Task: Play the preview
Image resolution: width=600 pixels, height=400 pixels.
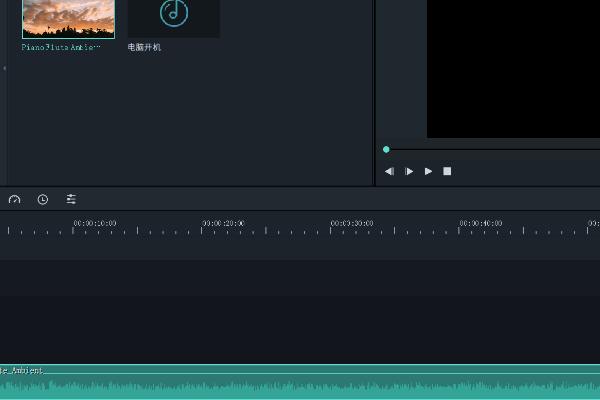Action: pos(428,171)
